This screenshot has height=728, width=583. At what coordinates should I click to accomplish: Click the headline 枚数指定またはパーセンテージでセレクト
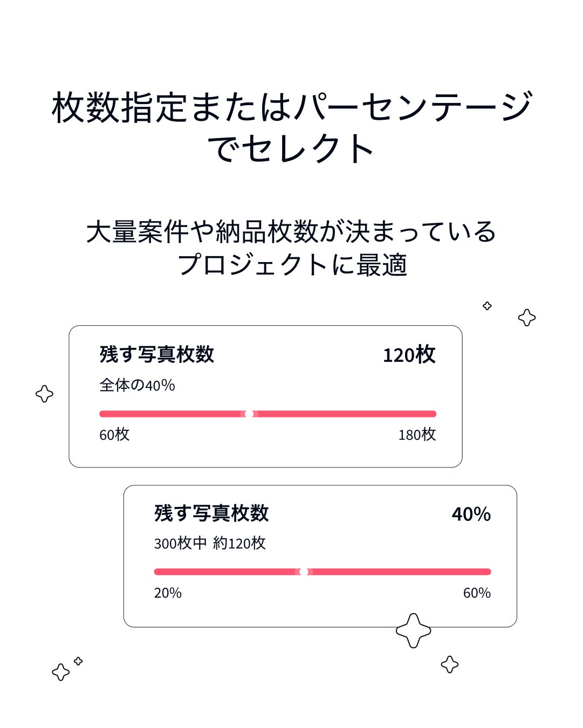292,127
